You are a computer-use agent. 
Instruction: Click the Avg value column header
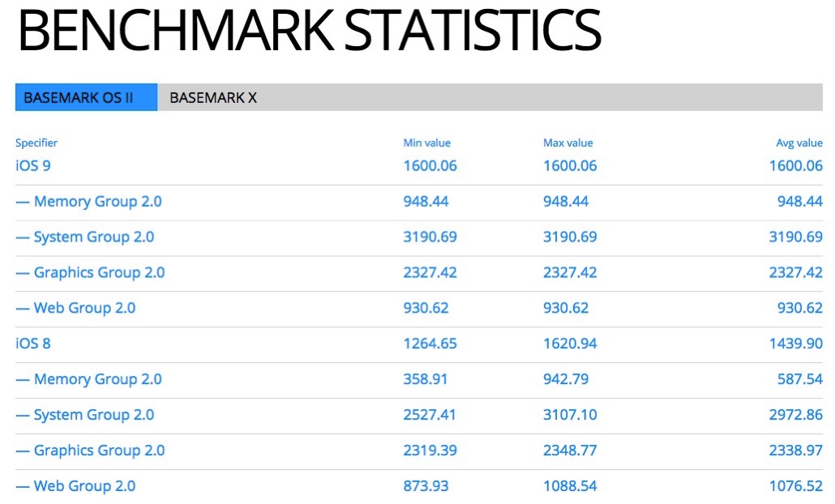(799, 143)
